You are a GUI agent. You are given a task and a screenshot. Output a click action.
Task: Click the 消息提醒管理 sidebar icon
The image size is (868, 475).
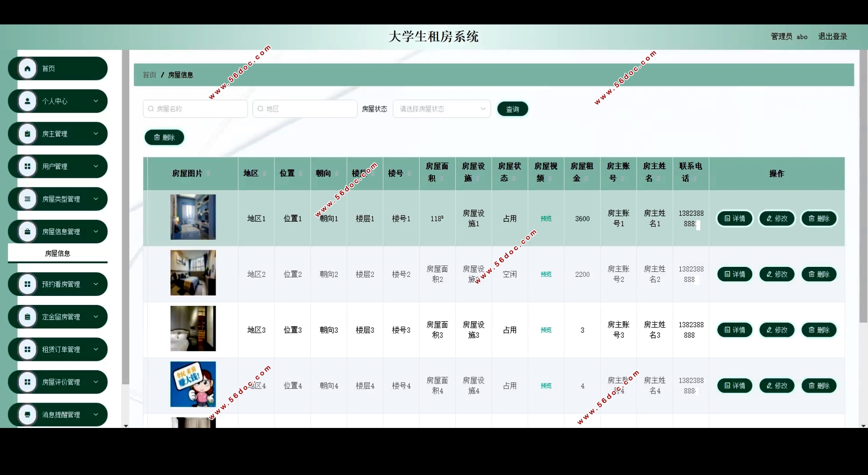pyautogui.click(x=28, y=415)
